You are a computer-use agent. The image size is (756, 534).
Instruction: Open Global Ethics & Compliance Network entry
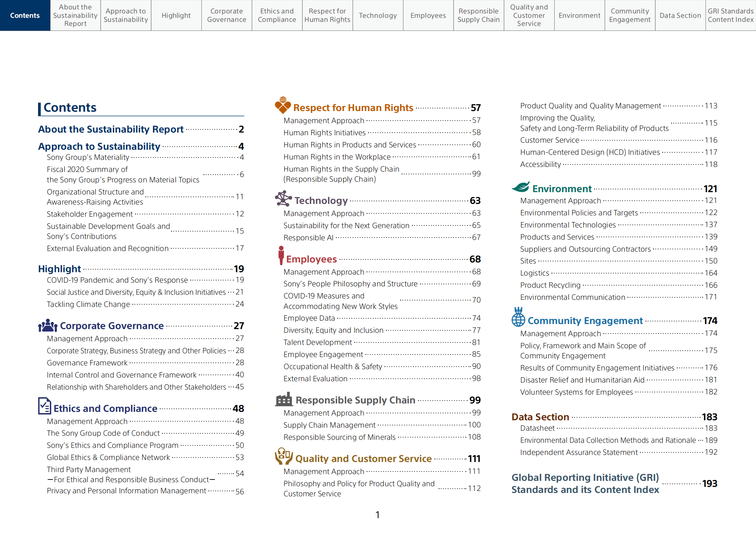(108, 457)
